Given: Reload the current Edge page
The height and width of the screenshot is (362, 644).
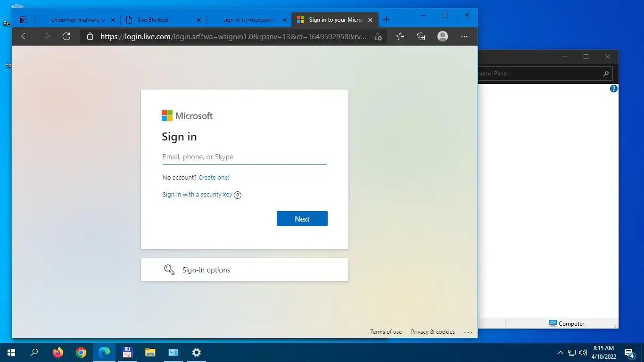Looking at the screenshot, I should 66,36.
